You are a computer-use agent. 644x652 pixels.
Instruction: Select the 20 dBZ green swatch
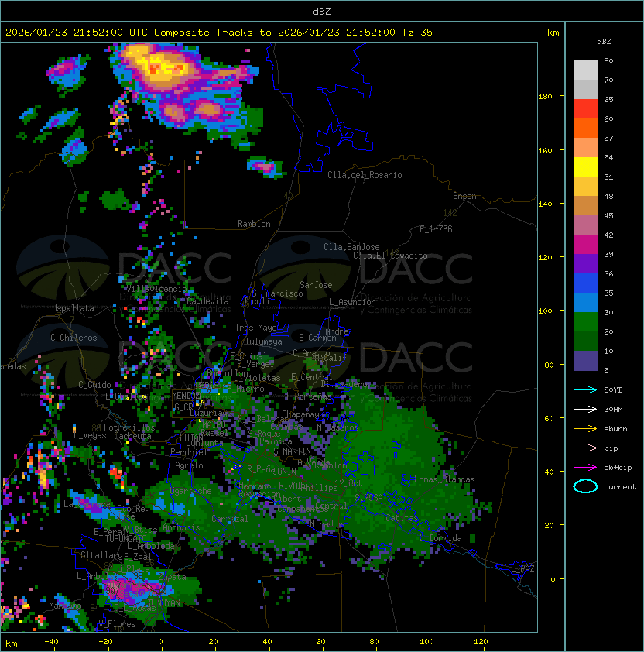point(585,341)
